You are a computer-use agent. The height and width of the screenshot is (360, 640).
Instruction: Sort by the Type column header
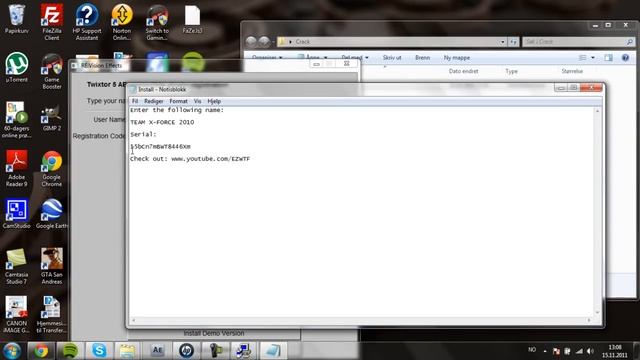point(511,71)
